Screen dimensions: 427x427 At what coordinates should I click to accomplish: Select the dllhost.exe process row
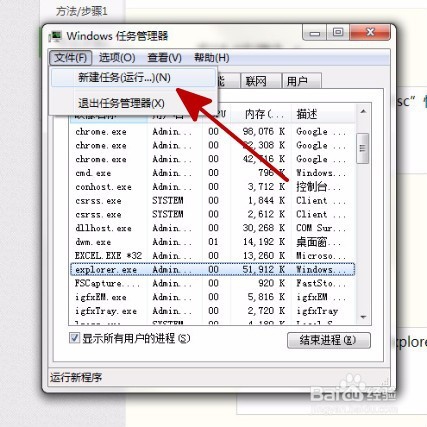(x=213, y=228)
